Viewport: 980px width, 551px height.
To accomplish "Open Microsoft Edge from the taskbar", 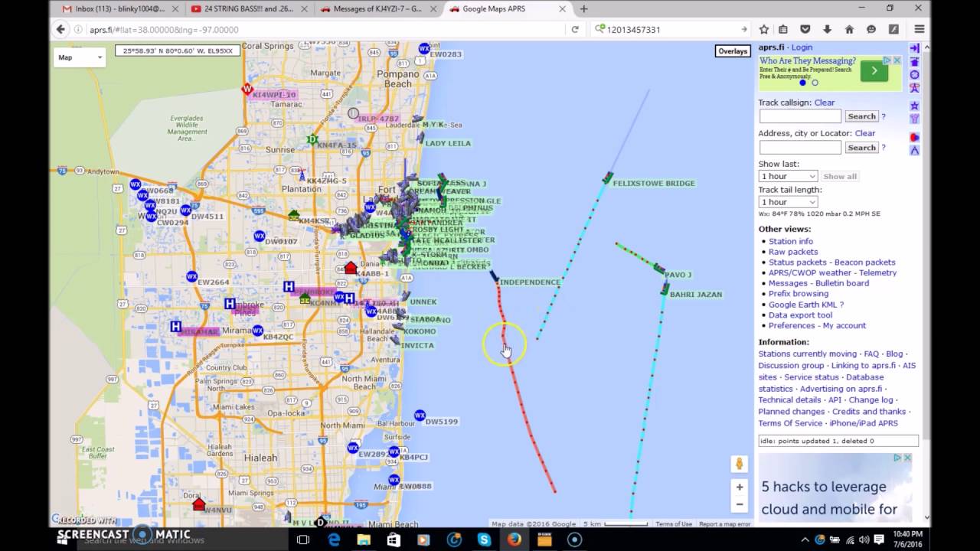I will (x=334, y=540).
